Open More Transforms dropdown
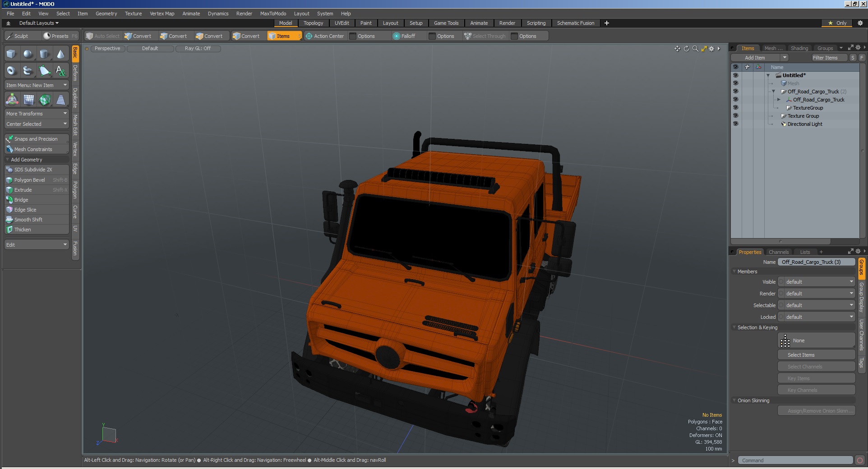 [x=37, y=114]
